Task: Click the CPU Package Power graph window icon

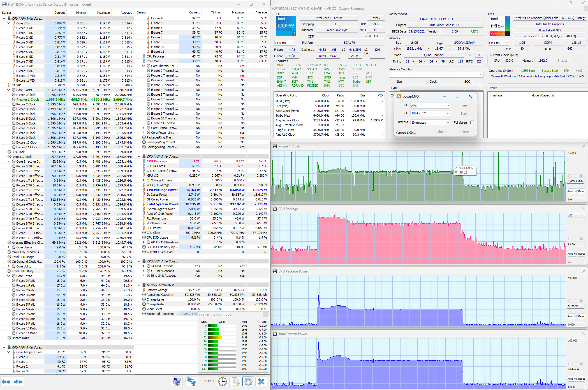Action: (275, 271)
